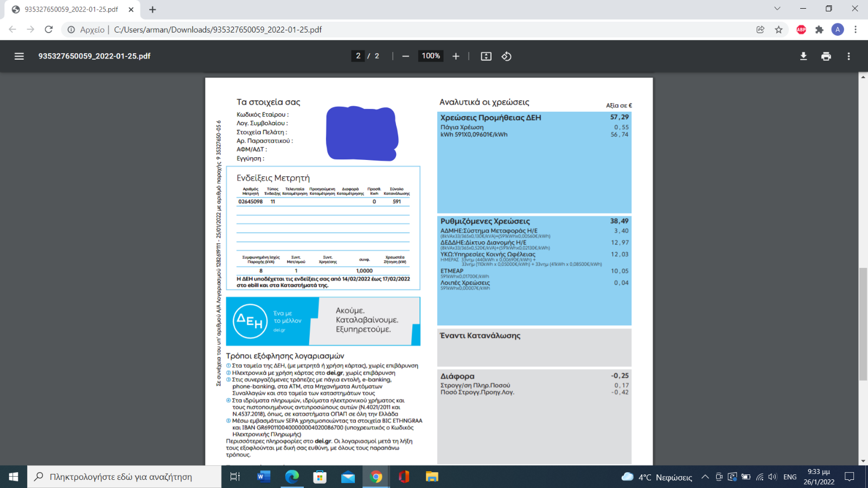Click the address bar file path
This screenshot has height=488, width=868.
point(218,30)
